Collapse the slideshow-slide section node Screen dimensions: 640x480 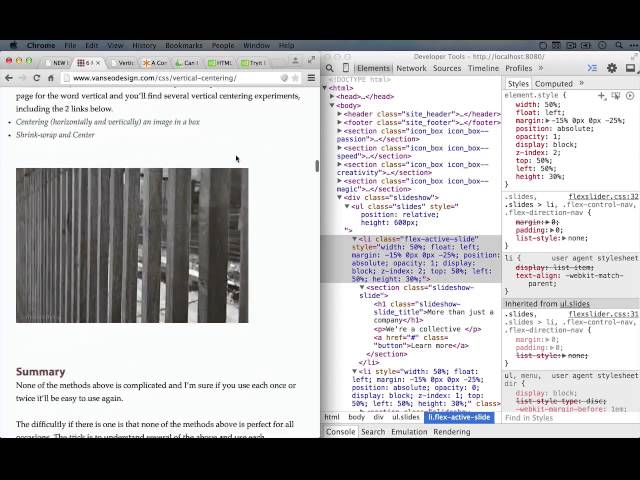coord(362,287)
